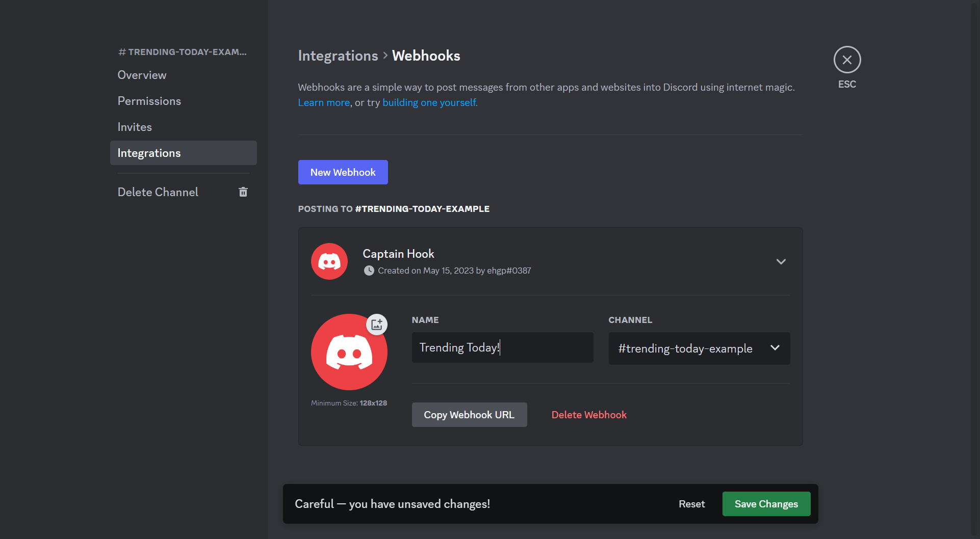Collapse the Captain Hook webhook chevron
The image size is (980, 539).
[781, 261]
